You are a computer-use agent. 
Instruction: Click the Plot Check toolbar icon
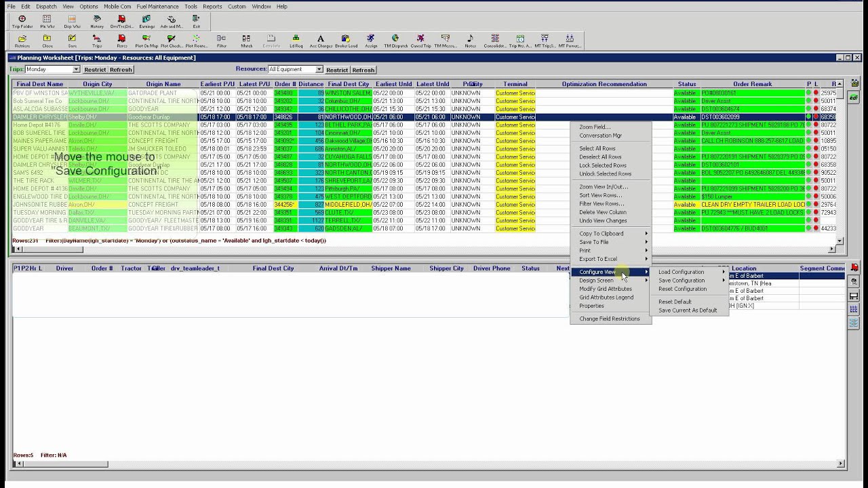[x=171, y=41]
